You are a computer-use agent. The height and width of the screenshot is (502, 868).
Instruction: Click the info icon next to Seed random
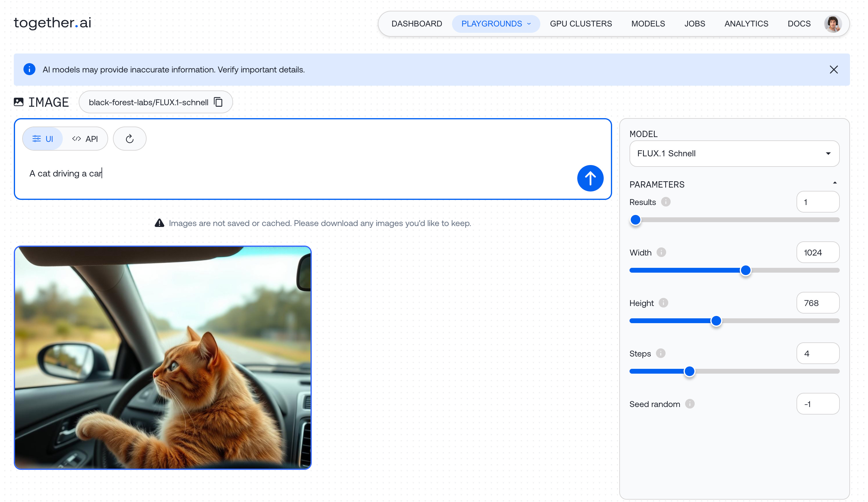coord(690,404)
